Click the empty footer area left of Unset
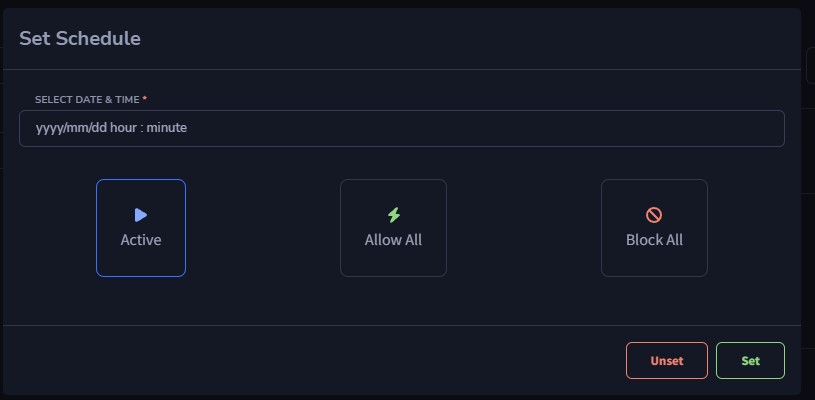815x400 pixels. [x=312, y=361]
